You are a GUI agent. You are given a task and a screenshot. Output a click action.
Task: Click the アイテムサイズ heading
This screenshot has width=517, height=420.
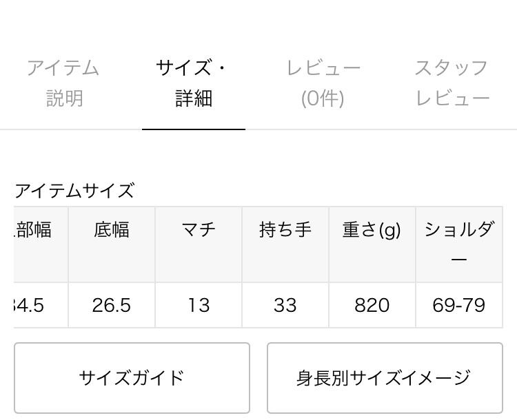pos(74,190)
